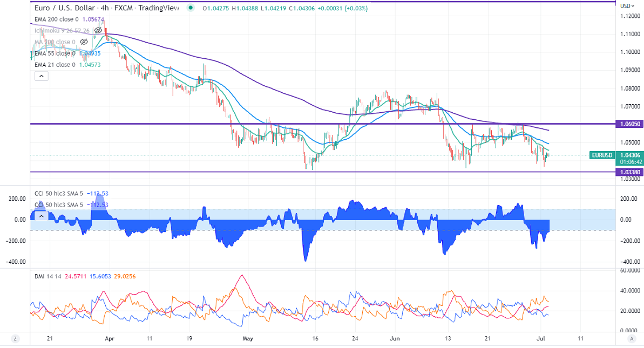Click the Z timezone button
644x348 pixels.
pos(15,338)
